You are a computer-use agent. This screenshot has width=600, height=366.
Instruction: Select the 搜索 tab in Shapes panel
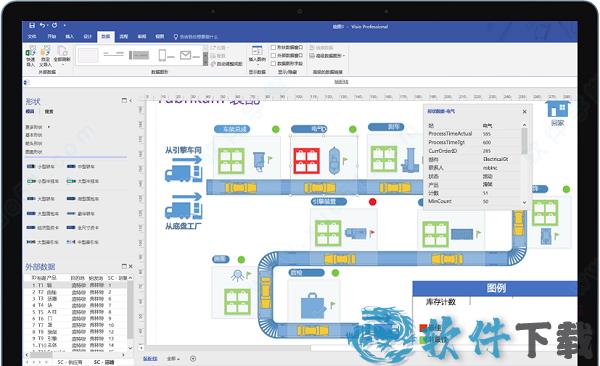point(49,111)
